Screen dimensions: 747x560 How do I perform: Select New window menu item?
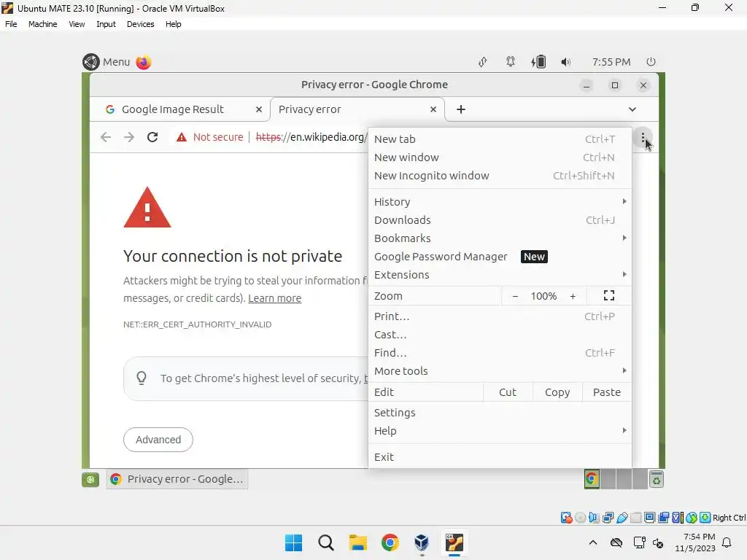pos(500,157)
